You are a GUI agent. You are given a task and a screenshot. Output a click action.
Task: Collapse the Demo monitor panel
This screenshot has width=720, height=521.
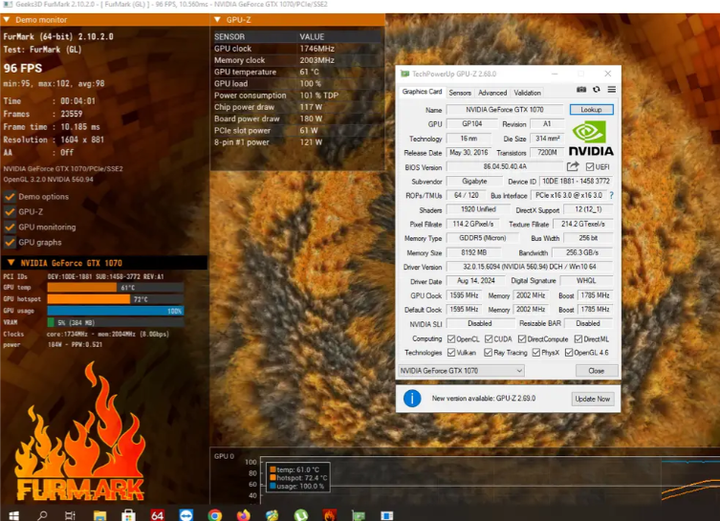pos(7,20)
